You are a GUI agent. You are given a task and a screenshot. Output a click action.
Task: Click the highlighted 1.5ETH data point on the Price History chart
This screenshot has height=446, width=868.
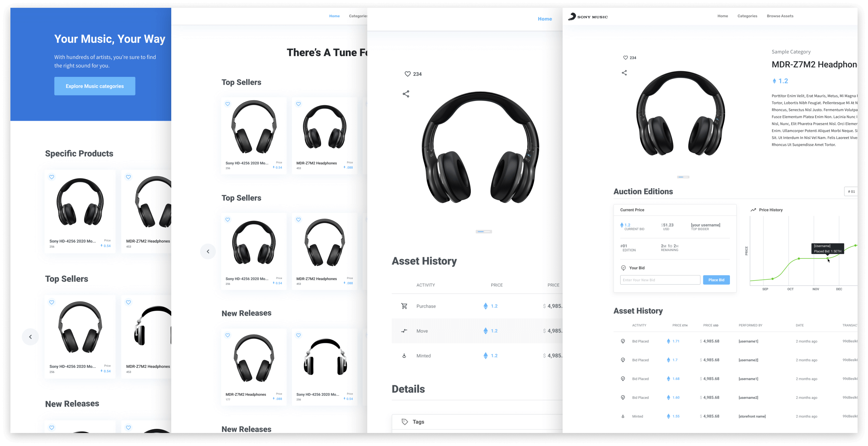coord(828,258)
